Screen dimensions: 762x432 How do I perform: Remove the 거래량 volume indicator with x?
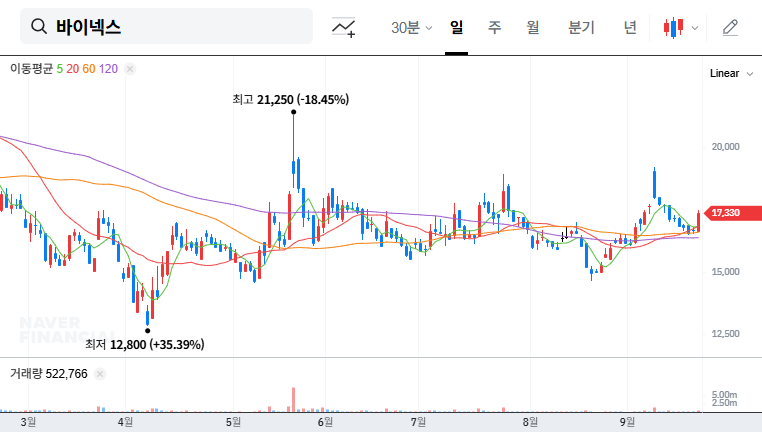102,374
